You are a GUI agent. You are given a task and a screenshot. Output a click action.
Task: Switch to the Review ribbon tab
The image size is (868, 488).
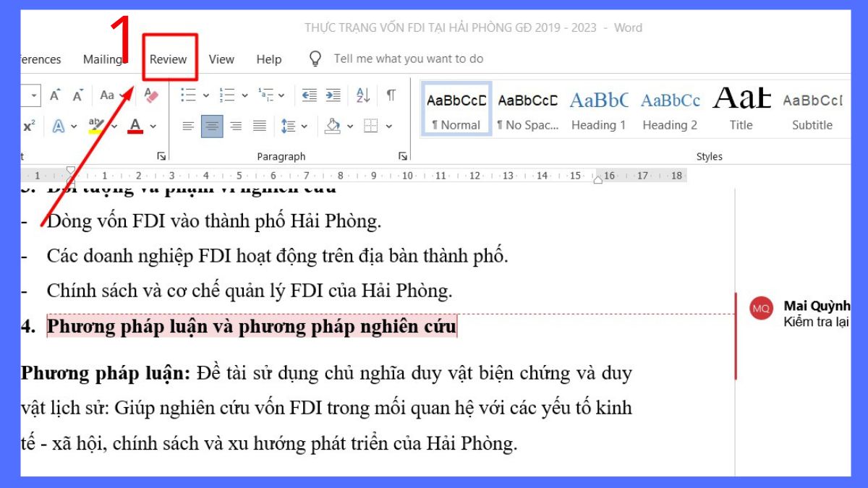pyautogui.click(x=168, y=59)
